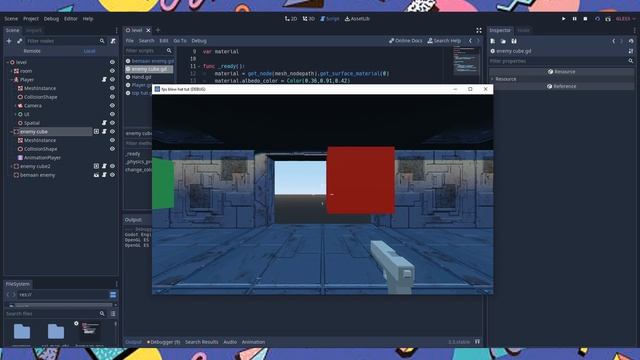The width and height of the screenshot is (640, 360).
Task: Open the script icon on the Spatial node
Action: click(104, 123)
